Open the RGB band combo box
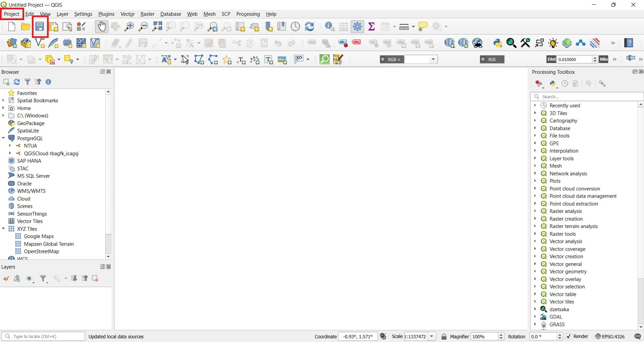The width and height of the screenshot is (644, 342). pos(421,59)
